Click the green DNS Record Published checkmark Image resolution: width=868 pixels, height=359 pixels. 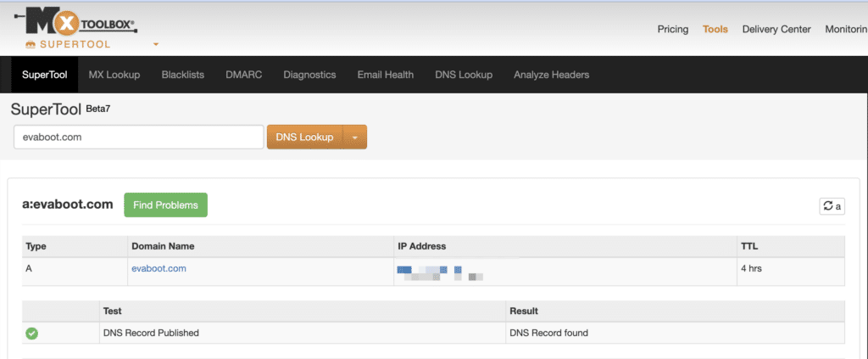32,333
